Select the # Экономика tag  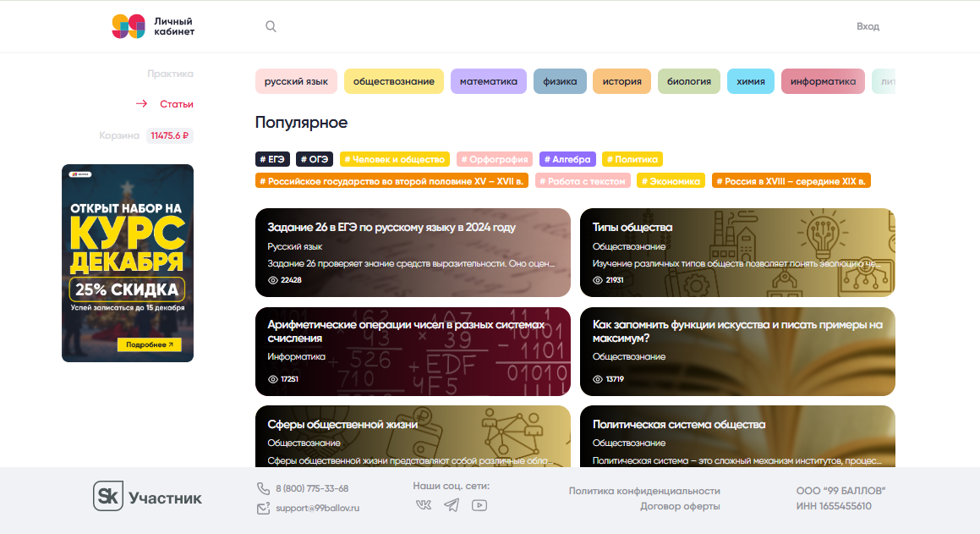coord(671,181)
